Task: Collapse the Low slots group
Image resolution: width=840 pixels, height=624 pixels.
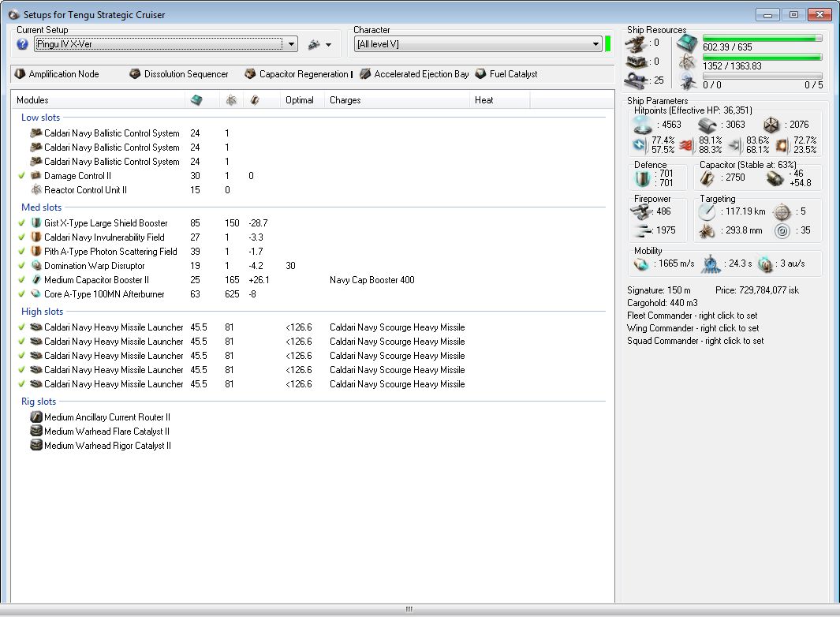Action: click(x=41, y=118)
